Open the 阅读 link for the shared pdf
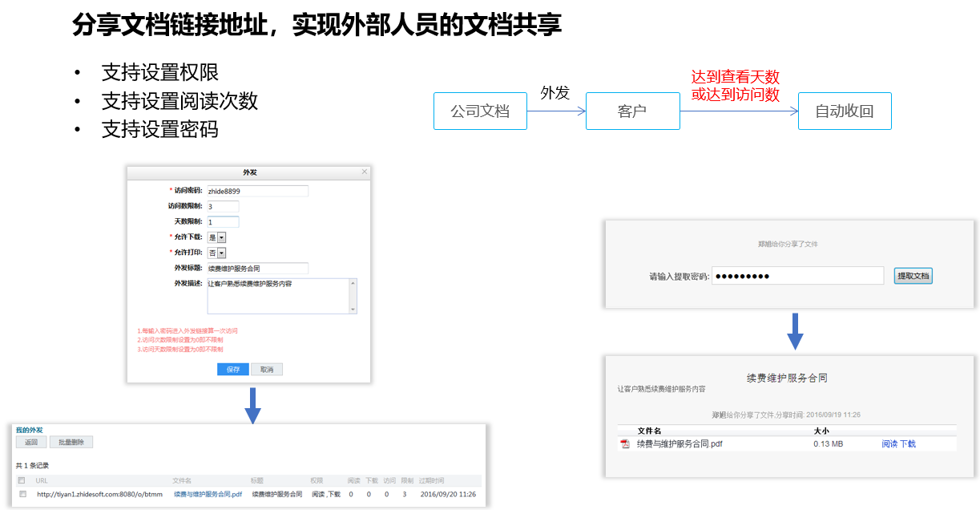The image size is (980, 510). tap(889, 444)
